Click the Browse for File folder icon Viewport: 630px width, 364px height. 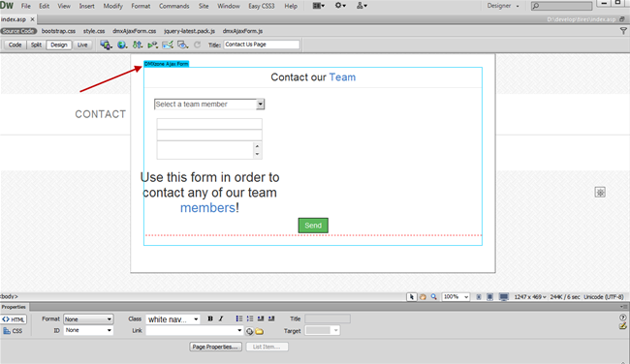click(x=260, y=331)
